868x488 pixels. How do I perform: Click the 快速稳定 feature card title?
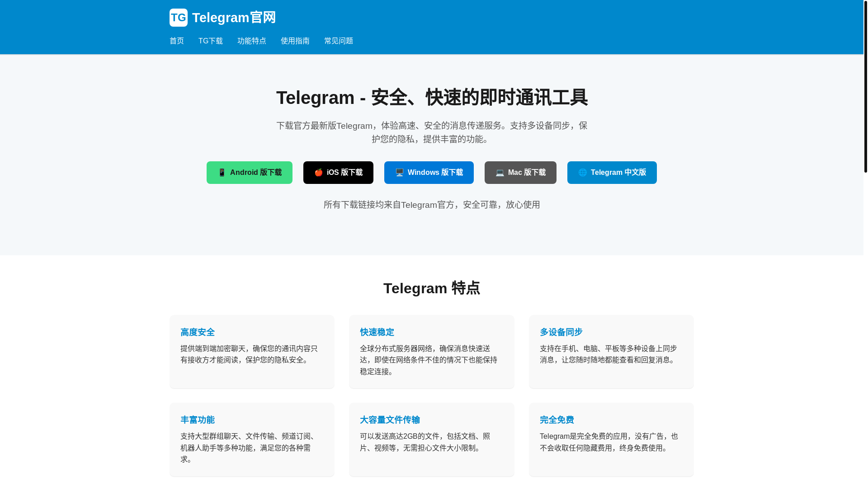click(x=377, y=332)
